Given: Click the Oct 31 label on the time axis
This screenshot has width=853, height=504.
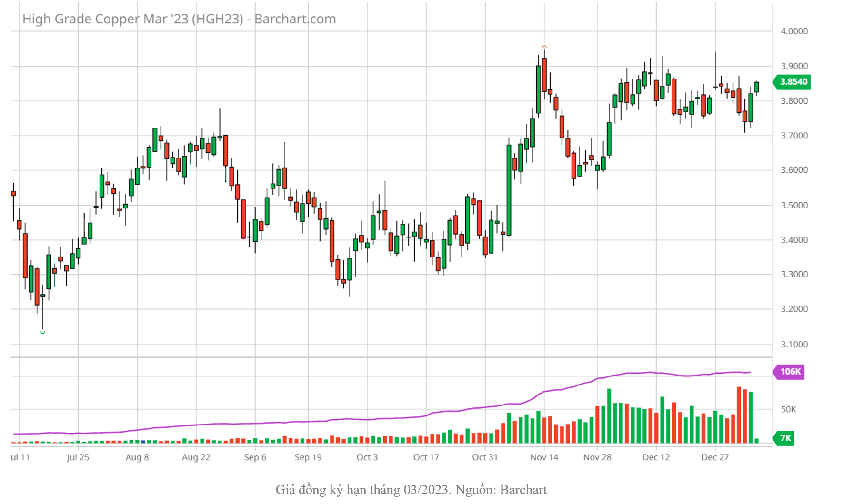Looking at the screenshot, I should click(484, 457).
